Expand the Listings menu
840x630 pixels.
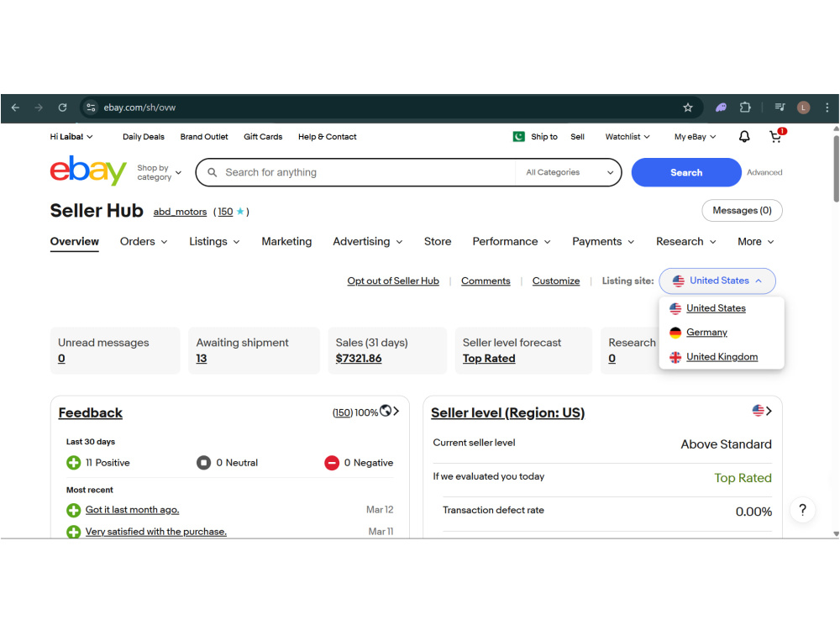(214, 242)
